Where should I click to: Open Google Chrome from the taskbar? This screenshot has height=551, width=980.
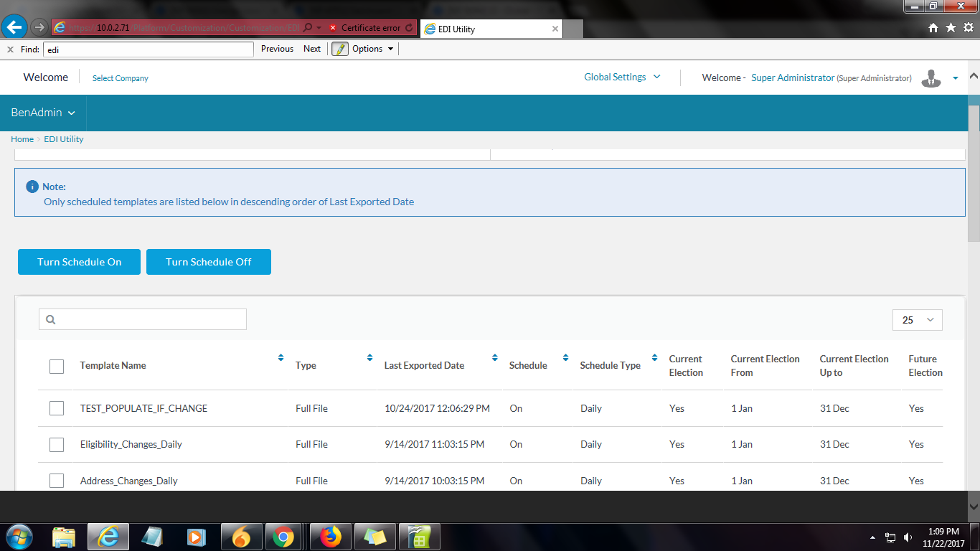(x=283, y=537)
